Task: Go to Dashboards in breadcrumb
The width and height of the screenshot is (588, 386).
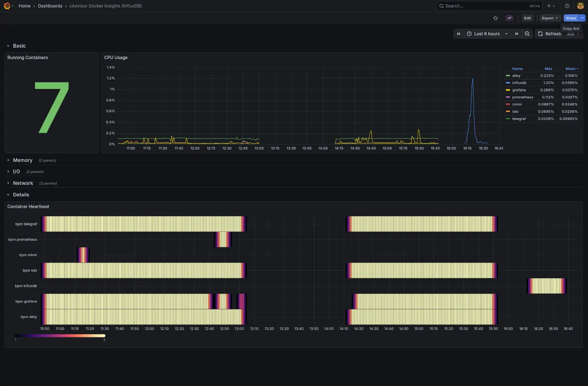Action: pyautogui.click(x=50, y=6)
